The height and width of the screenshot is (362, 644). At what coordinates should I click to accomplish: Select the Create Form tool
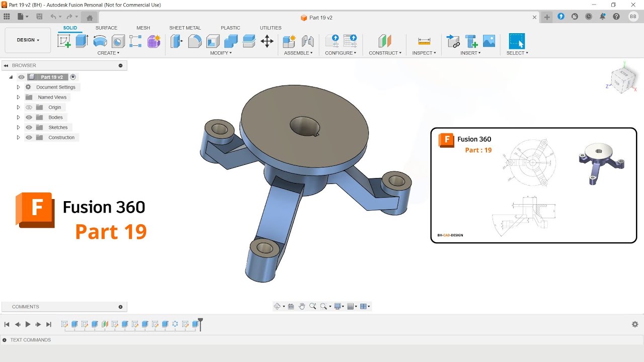(153, 41)
